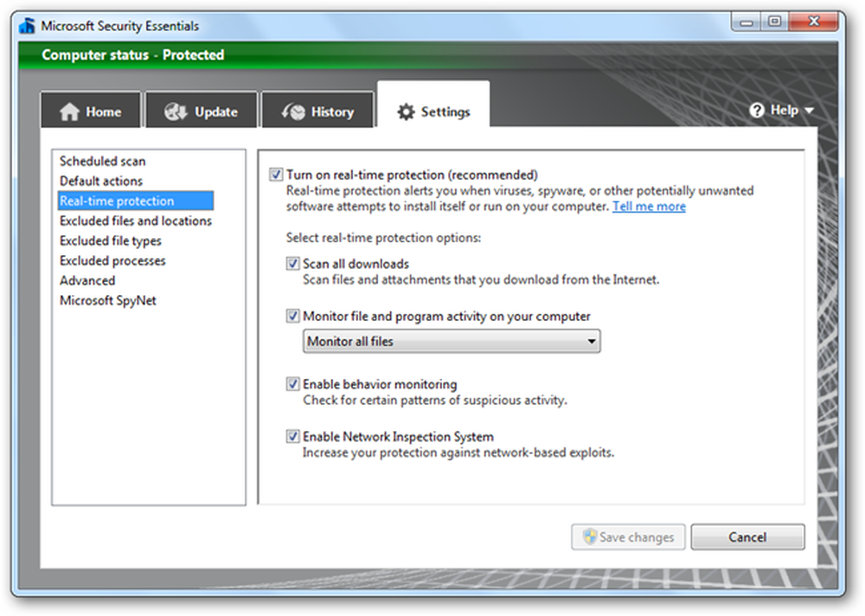This screenshot has width=865, height=616.
Task: Open Excluded processes settings
Action: 112,260
